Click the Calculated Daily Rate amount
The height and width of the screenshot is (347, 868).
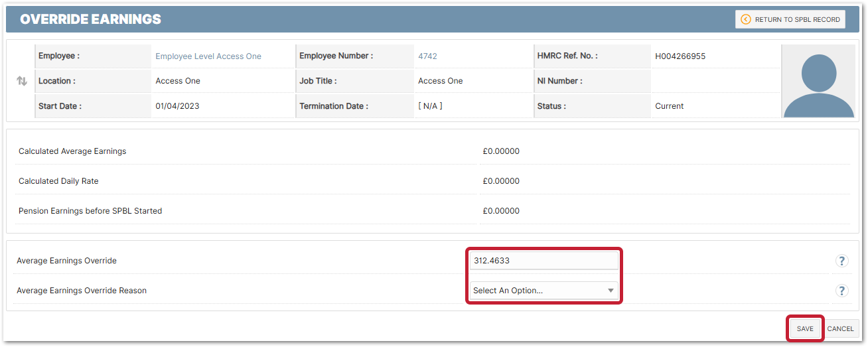tap(501, 181)
